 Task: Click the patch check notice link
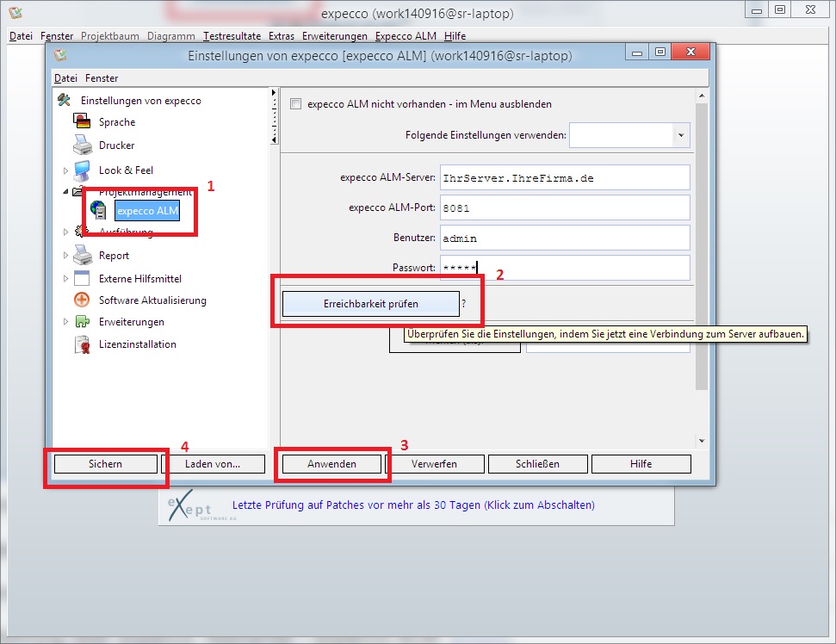pyautogui.click(x=413, y=505)
